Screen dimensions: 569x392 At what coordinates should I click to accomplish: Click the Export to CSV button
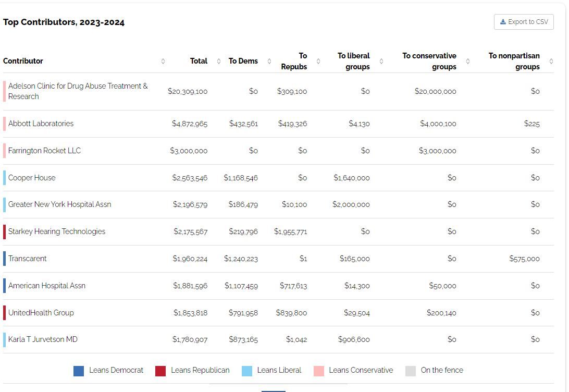click(x=524, y=22)
